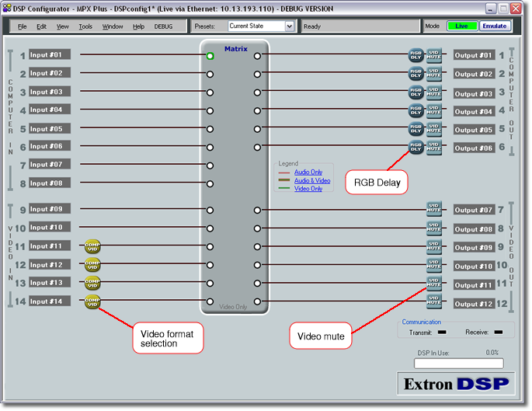Click the RGB DLY icon for Output #01

tap(416, 55)
